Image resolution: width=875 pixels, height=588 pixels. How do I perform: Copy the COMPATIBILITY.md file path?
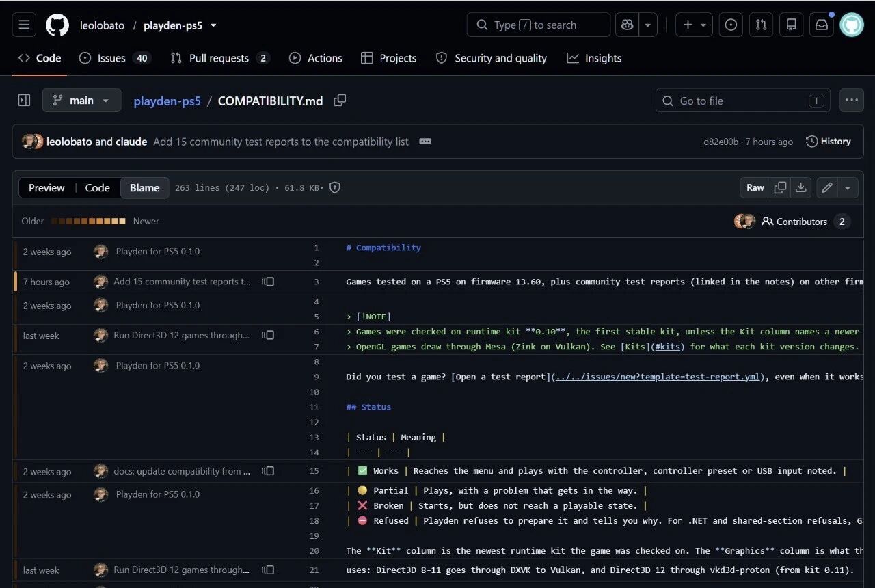click(340, 101)
